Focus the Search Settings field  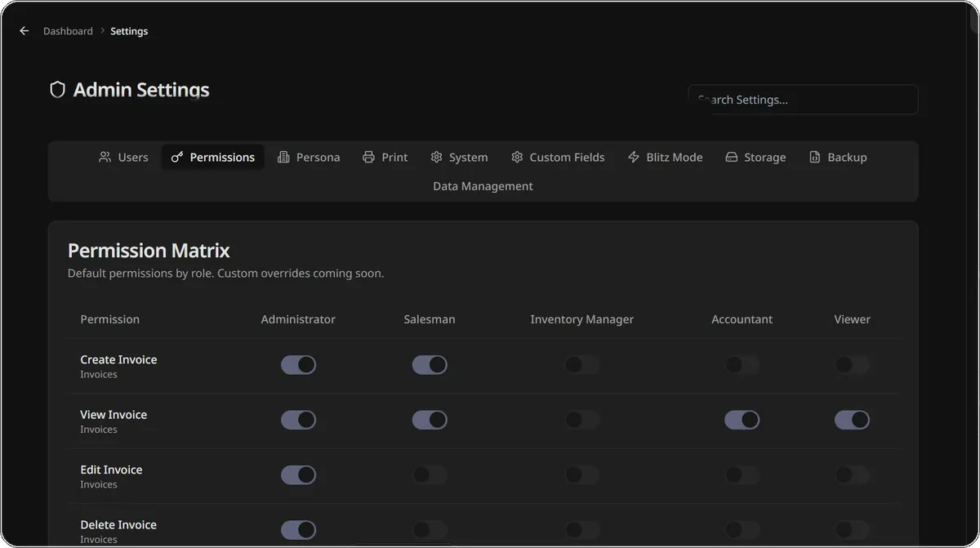(x=803, y=100)
